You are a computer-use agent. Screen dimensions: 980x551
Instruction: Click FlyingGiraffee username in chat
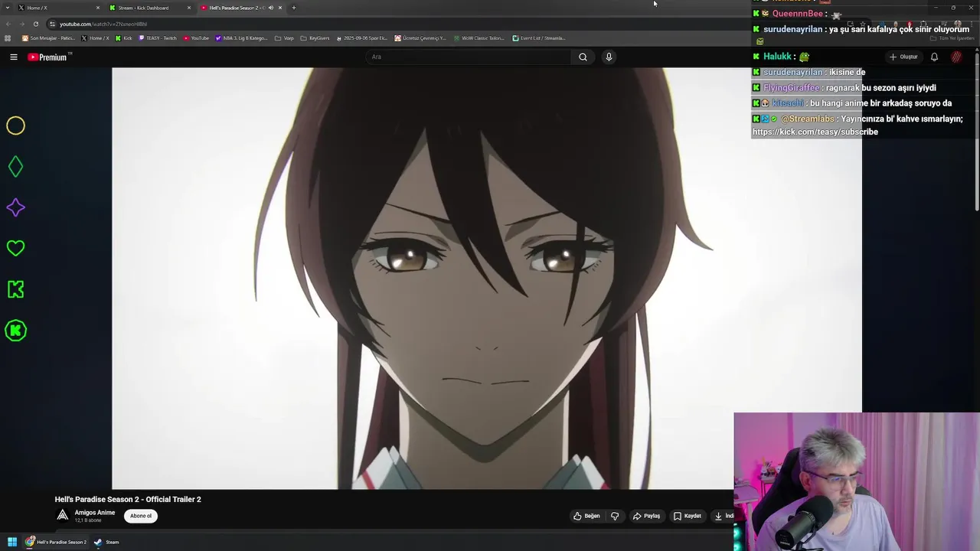pos(791,88)
